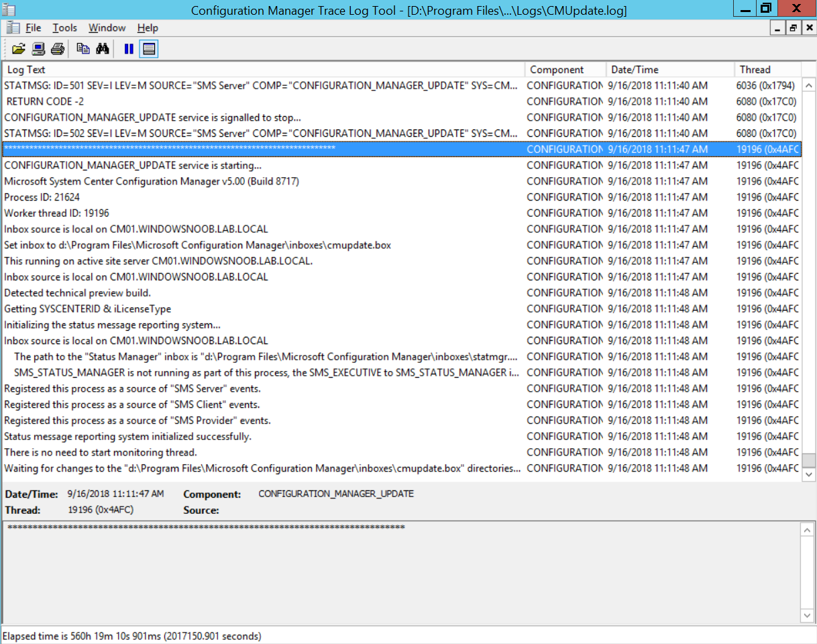
Task: Click the log list scrollbar down arrow
Action: click(808, 474)
